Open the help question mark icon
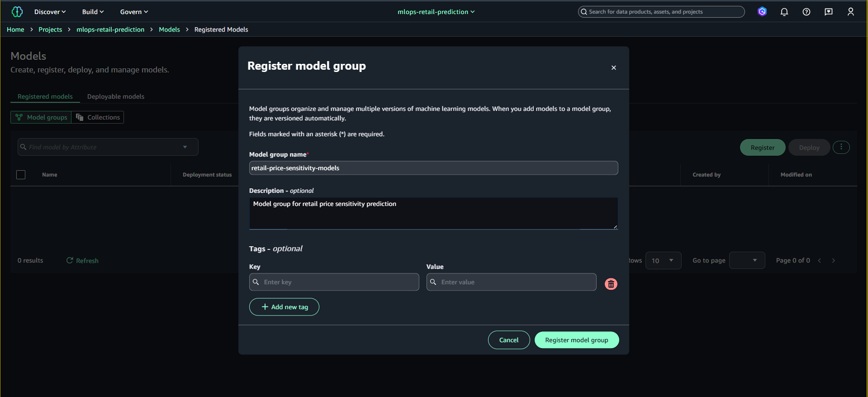The image size is (868, 397). (x=806, y=12)
